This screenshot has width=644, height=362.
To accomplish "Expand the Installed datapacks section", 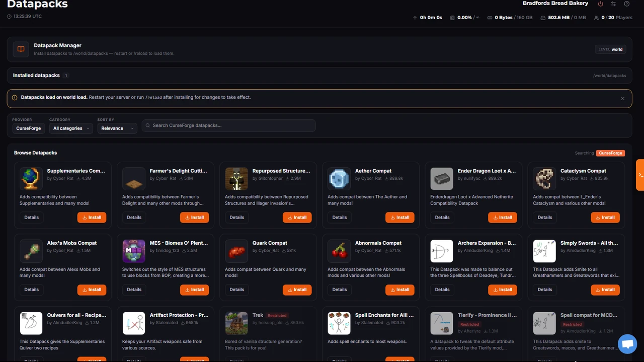I will (319, 76).
